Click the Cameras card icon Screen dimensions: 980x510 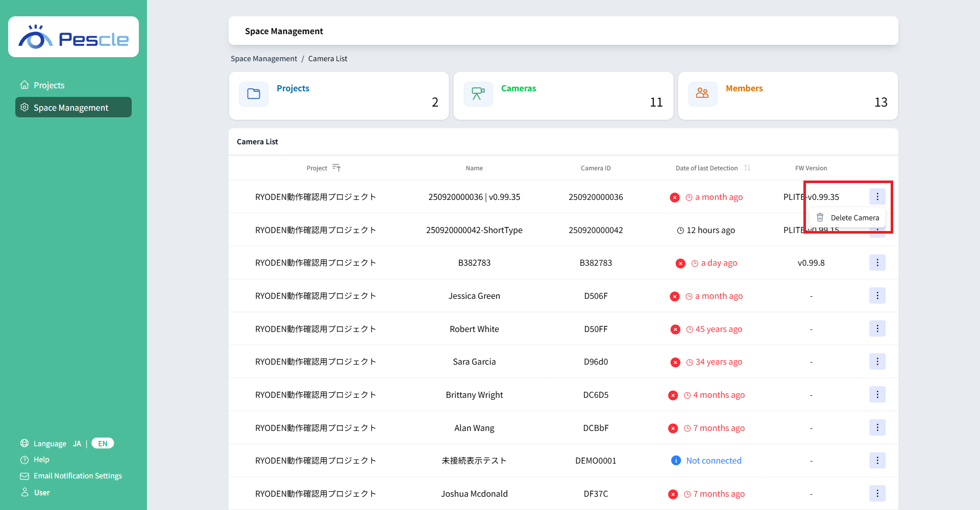click(x=478, y=94)
